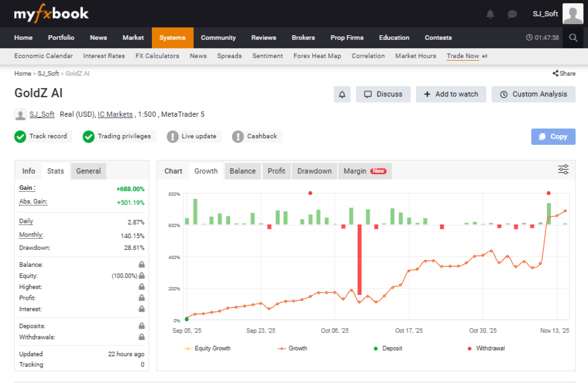Open the Contests nav item
Image resolution: width=588 pixels, height=383 pixels.
click(x=438, y=38)
